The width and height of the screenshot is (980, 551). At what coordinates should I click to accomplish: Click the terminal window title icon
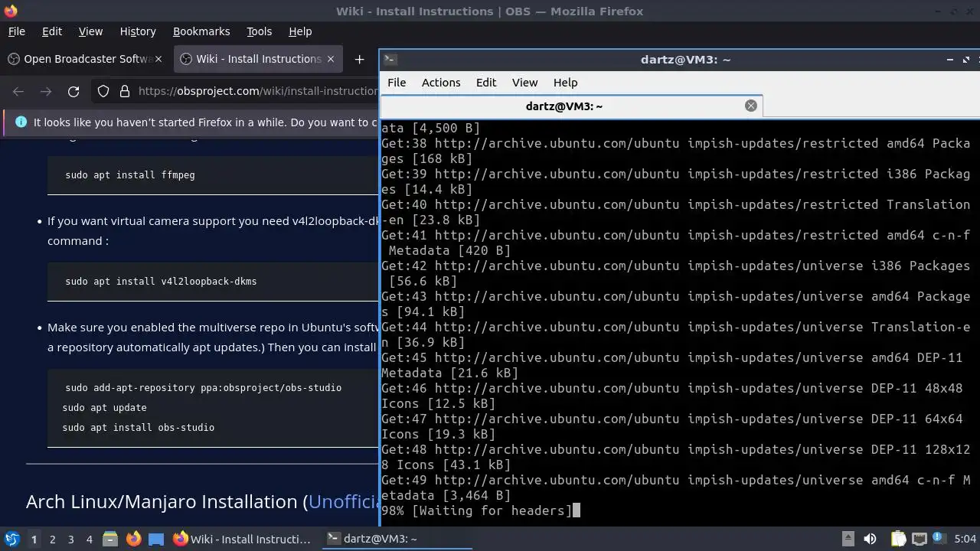click(x=390, y=59)
